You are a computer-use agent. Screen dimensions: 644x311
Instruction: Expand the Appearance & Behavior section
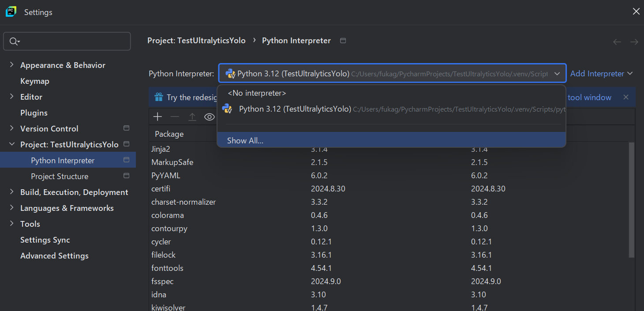click(11, 65)
